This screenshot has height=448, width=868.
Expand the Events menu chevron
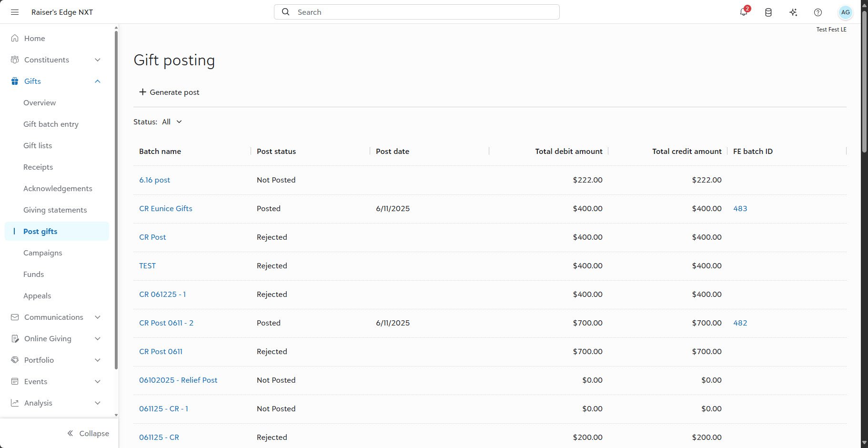coord(98,381)
